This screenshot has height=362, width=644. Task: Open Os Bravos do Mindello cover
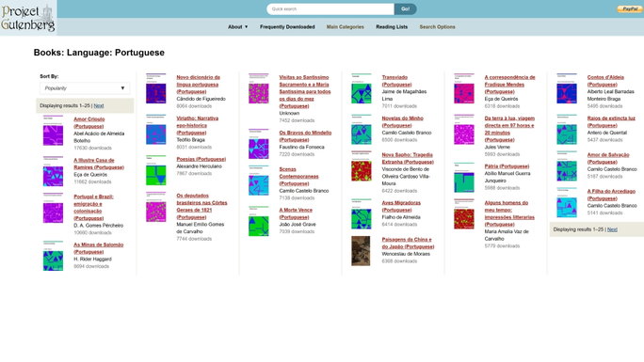[258, 144]
